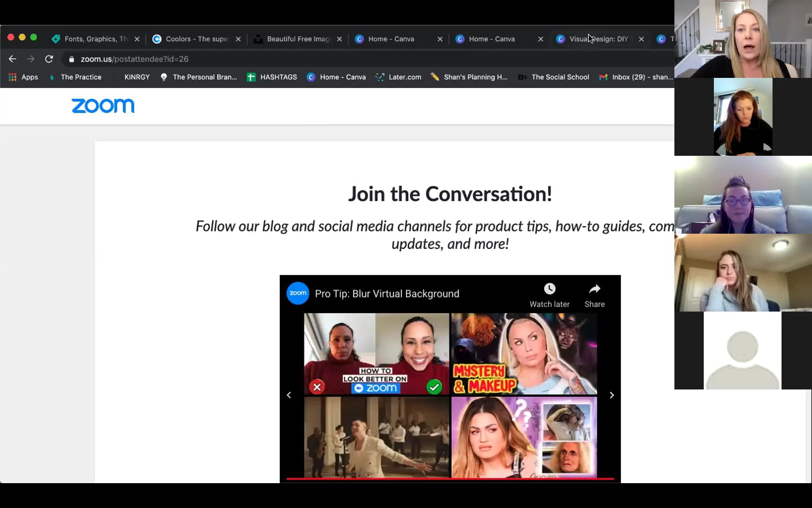The width and height of the screenshot is (812, 508).
Task: Close the Fonts, Graphics tab
Action: [x=137, y=39]
